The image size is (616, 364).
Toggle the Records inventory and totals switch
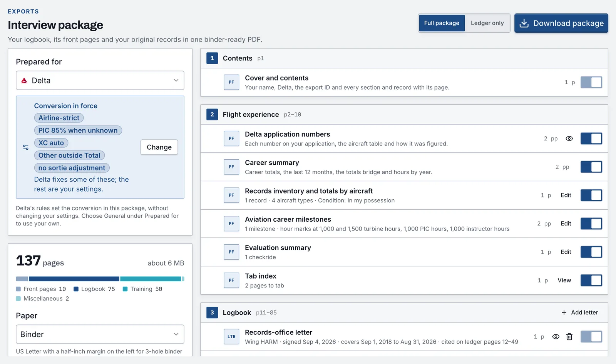tap(591, 195)
